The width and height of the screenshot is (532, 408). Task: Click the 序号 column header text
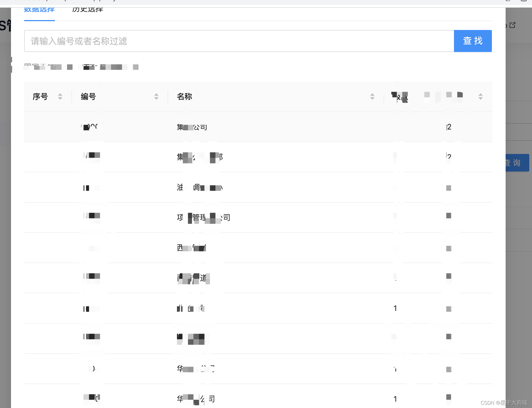click(40, 97)
